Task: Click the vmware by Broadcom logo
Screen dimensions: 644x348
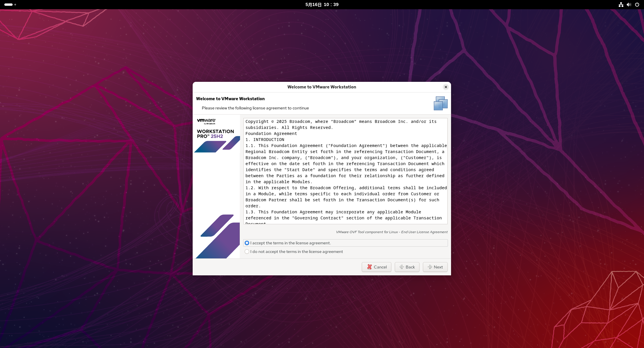Action: (x=206, y=121)
